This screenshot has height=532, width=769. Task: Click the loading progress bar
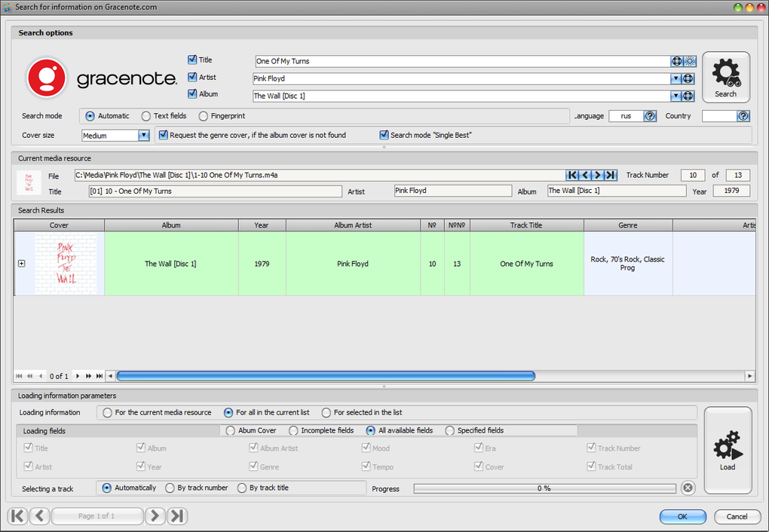(x=544, y=488)
